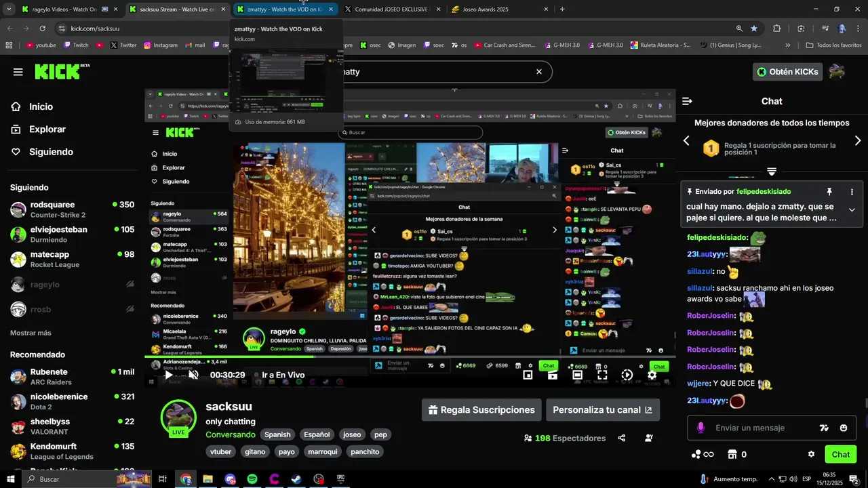The height and width of the screenshot is (488, 868).
Task: Switch to zmattyy VOD browser tab
Action: (285, 9)
